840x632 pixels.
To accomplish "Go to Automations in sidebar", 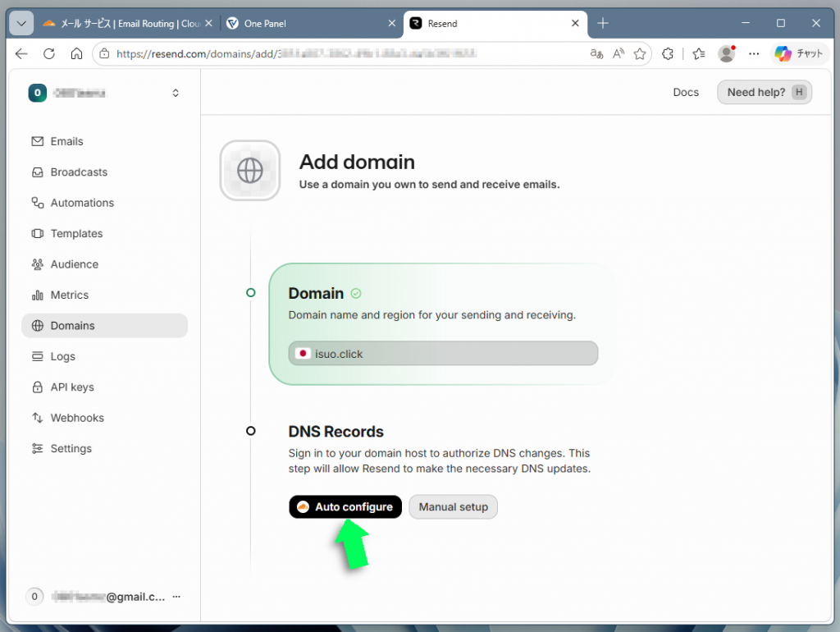I will [x=104, y=203].
